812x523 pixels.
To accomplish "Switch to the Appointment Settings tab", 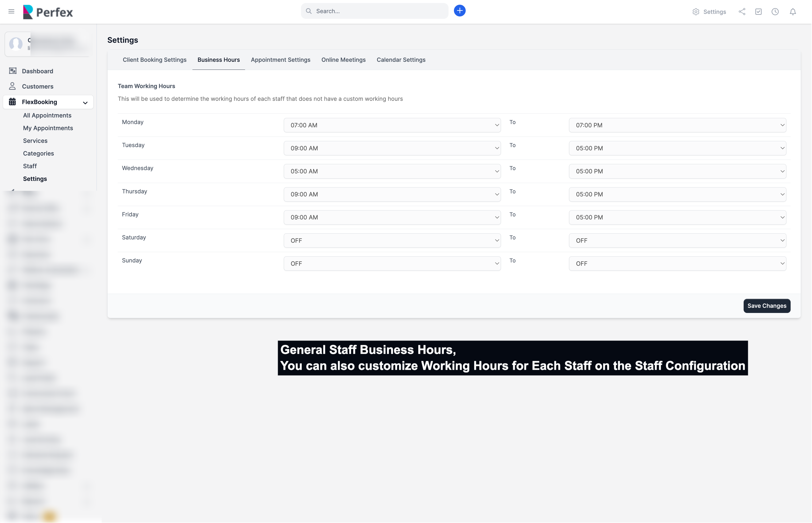I will pyautogui.click(x=281, y=60).
